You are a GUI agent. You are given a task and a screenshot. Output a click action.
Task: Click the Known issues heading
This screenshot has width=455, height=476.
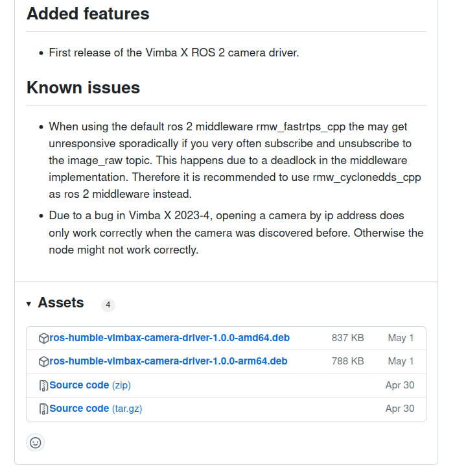84,88
